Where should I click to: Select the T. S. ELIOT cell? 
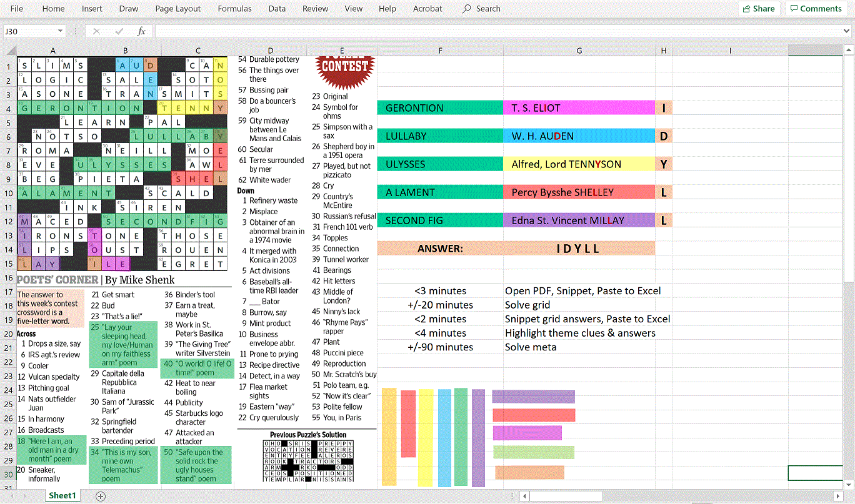(x=579, y=108)
